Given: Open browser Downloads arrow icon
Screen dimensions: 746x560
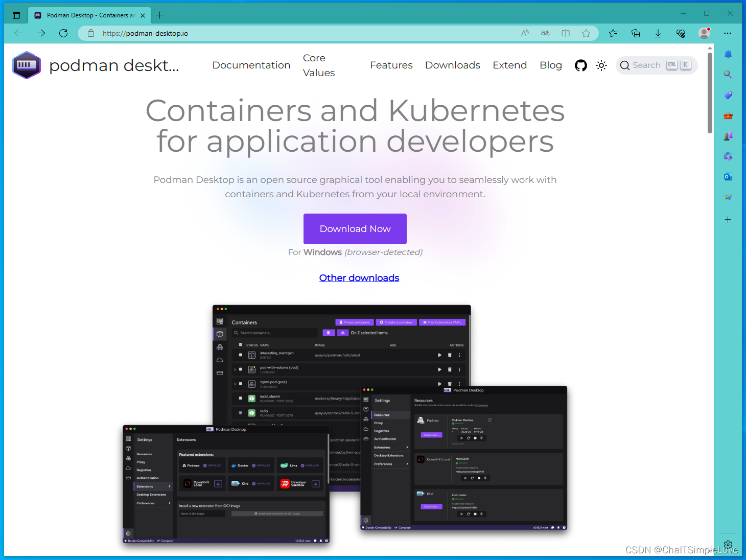Looking at the screenshot, I should (x=658, y=33).
